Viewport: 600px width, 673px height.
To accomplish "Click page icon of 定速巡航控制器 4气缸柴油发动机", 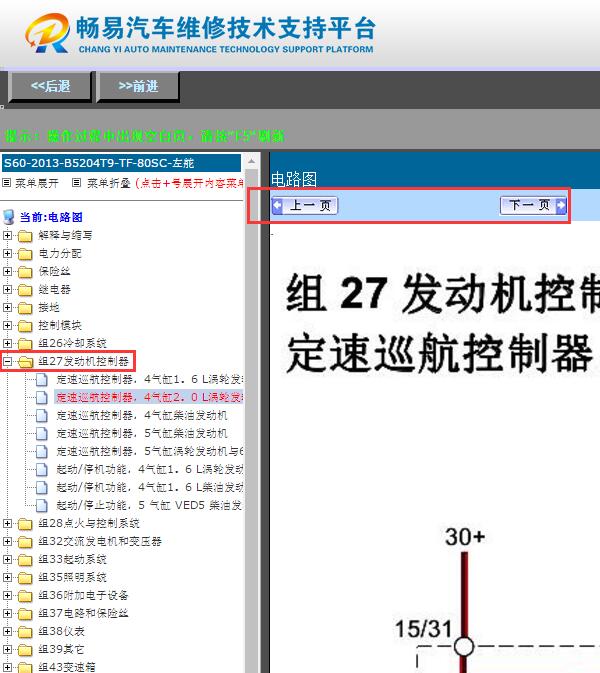I will [42, 416].
